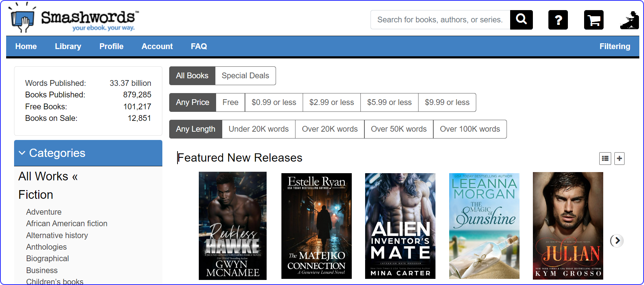The width and height of the screenshot is (644, 285).
Task: Select Over 100K words filter
Action: pos(470,129)
